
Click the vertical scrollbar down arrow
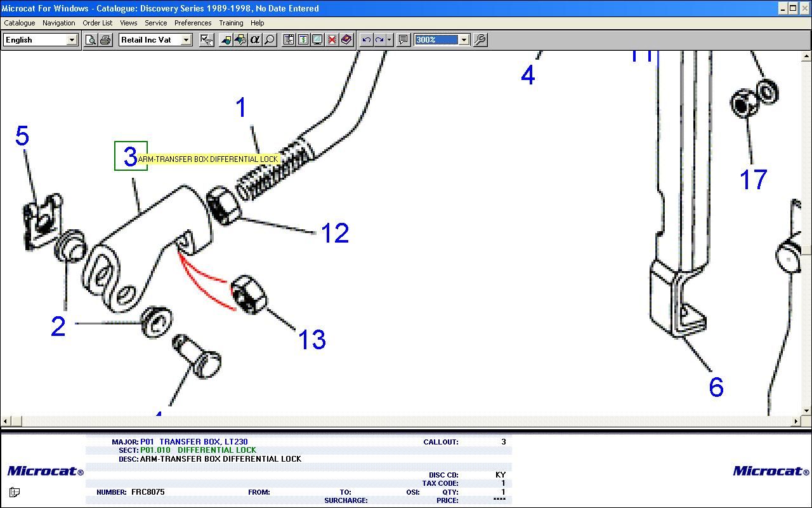click(x=807, y=411)
